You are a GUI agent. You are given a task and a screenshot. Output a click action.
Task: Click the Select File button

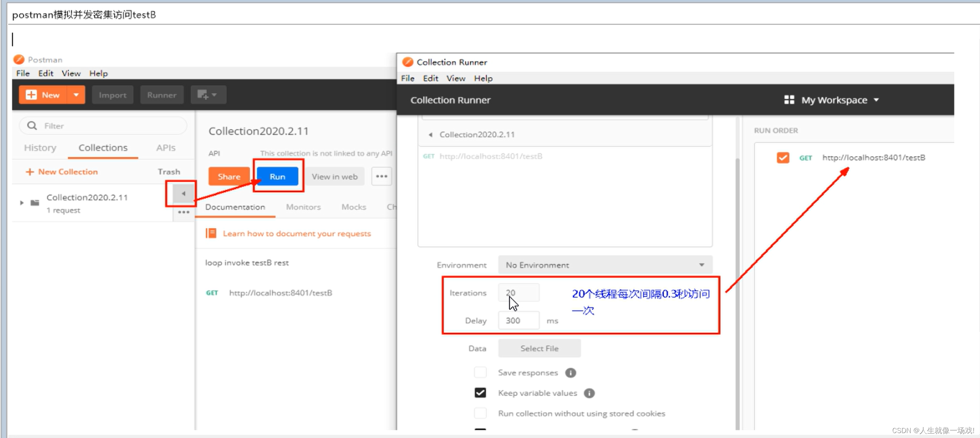539,348
